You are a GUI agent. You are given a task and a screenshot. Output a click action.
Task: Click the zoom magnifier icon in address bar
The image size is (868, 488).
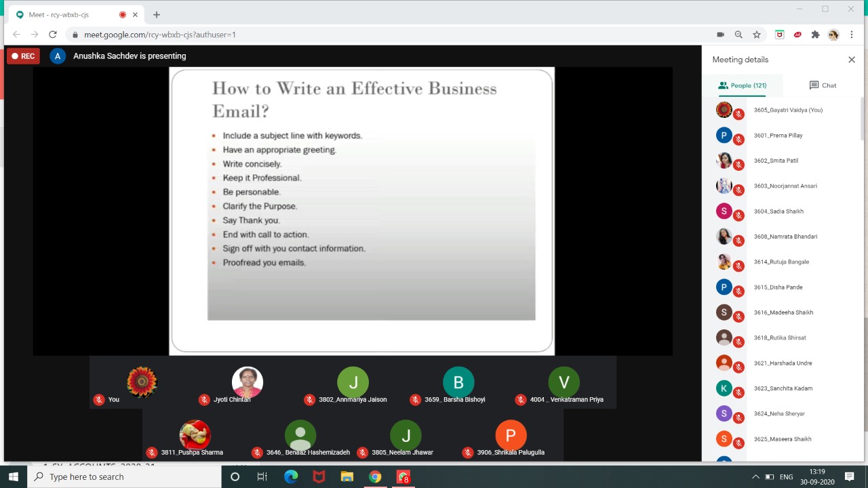[738, 35]
